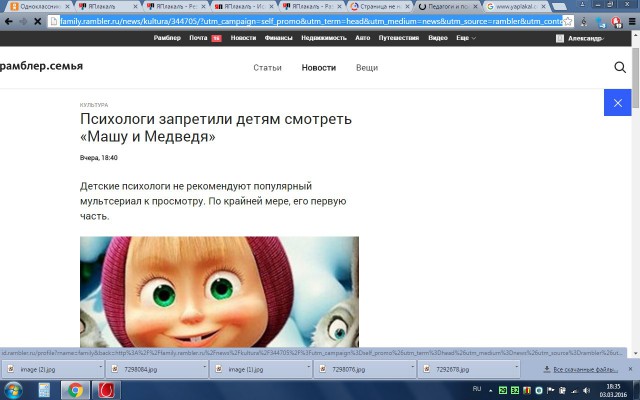Show hidden tray icons arrow

click(490, 391)
